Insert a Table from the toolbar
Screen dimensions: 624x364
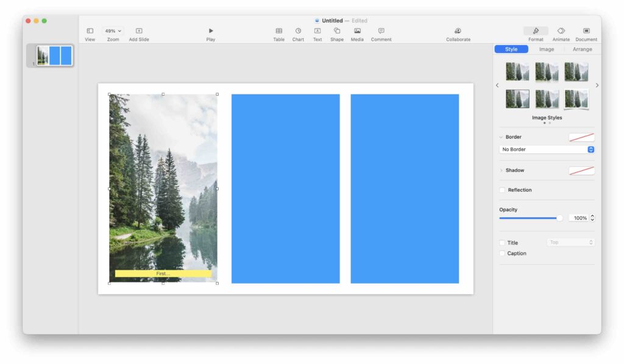278,31
